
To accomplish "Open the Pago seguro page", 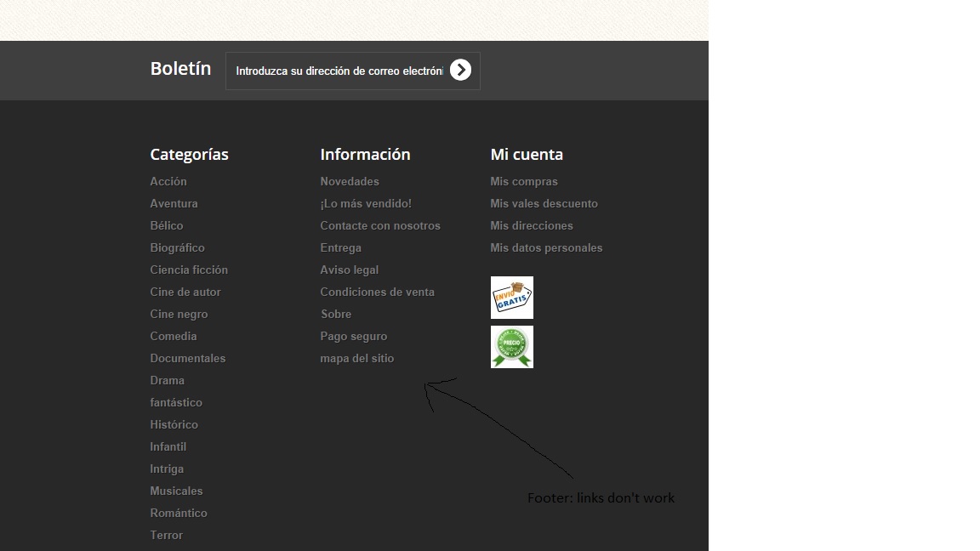I will point(354,336).
